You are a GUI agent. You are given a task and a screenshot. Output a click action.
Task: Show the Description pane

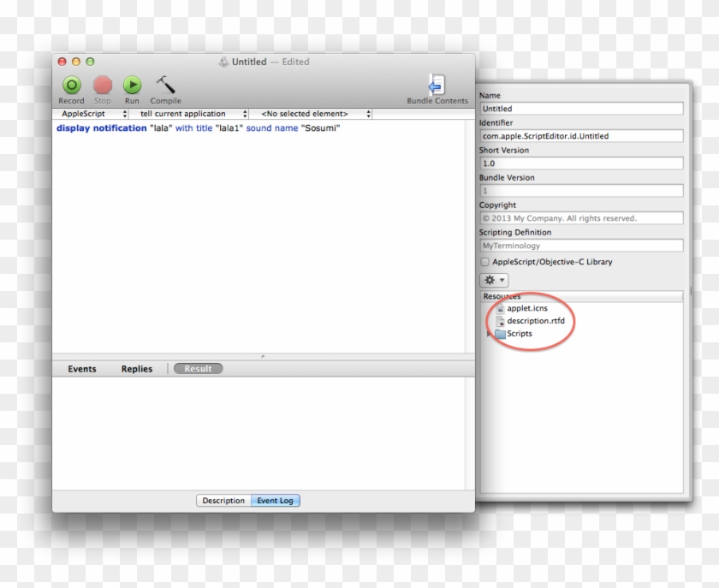[x=223, y=501]
